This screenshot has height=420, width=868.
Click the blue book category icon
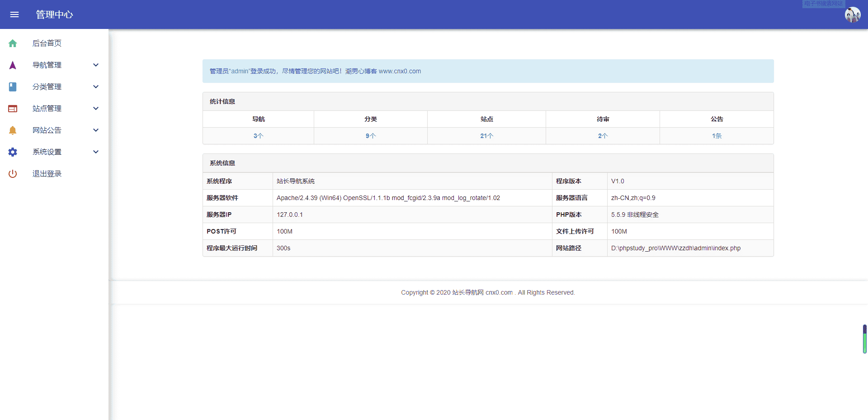click(x=13, y=87)
